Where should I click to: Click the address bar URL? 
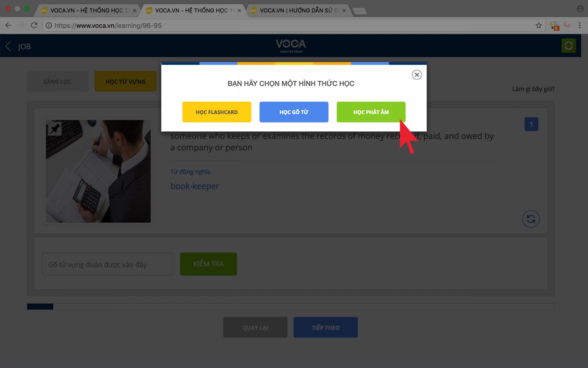108,25
